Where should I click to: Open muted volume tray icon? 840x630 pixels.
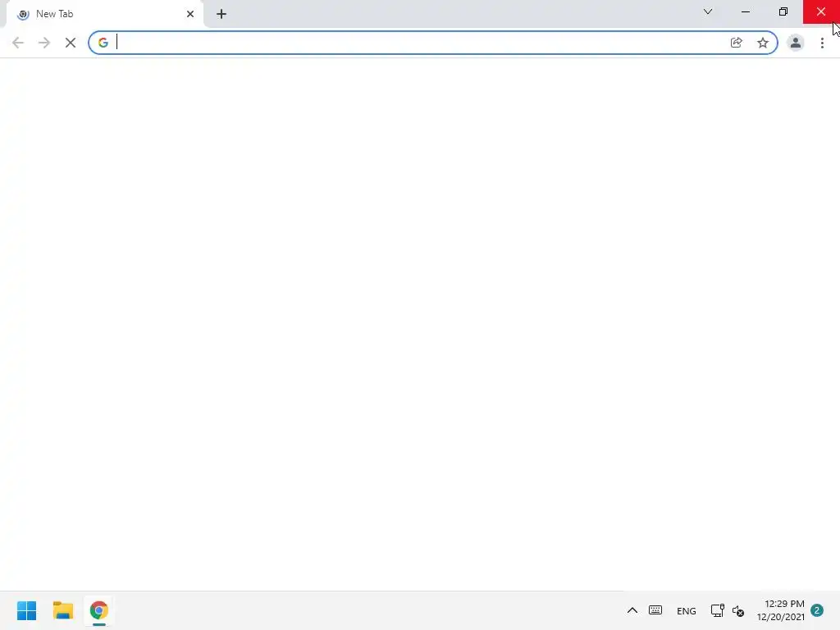tap(738, 611)
